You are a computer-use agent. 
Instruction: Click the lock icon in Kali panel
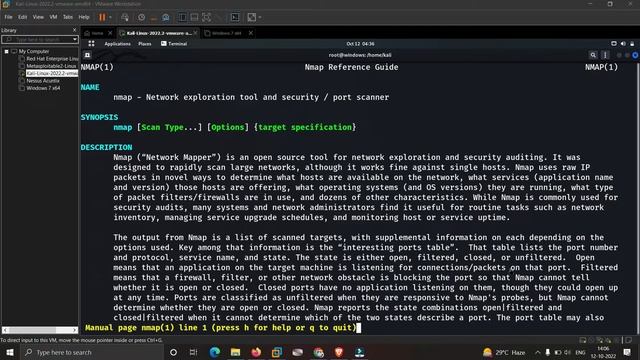coord(632,44)
